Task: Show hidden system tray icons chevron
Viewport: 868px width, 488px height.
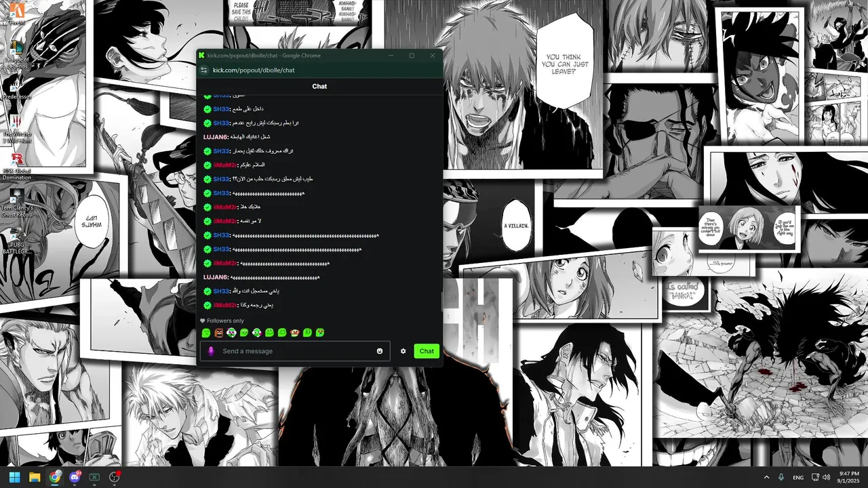Action: 766,477
